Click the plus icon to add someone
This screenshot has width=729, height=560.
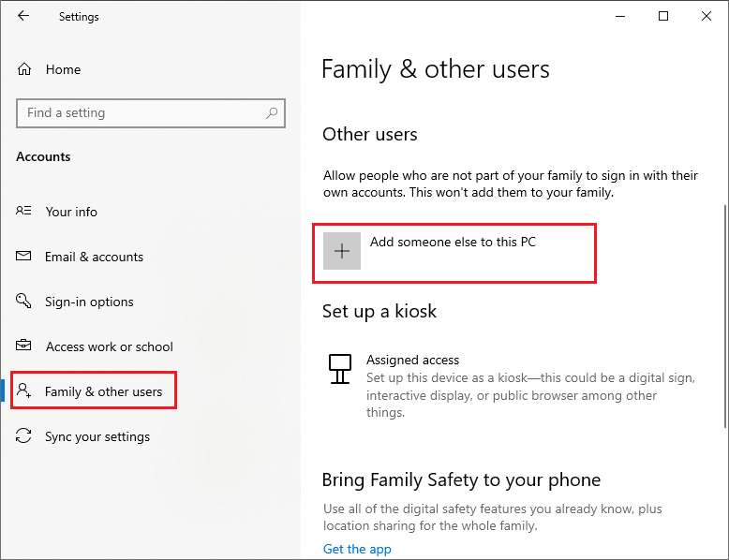tap(342, 251)
